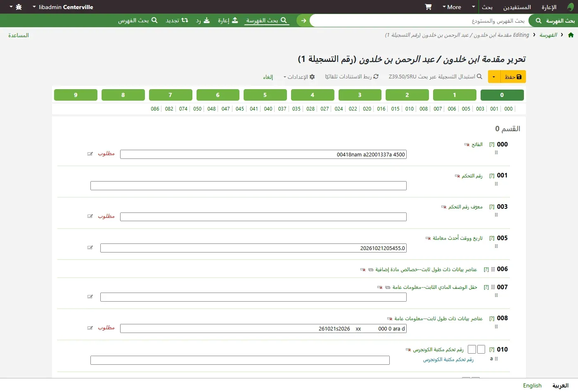Screen dimensions: 578x392
Task: Open the cart icon in top bar
Action: tap(428, 7)
